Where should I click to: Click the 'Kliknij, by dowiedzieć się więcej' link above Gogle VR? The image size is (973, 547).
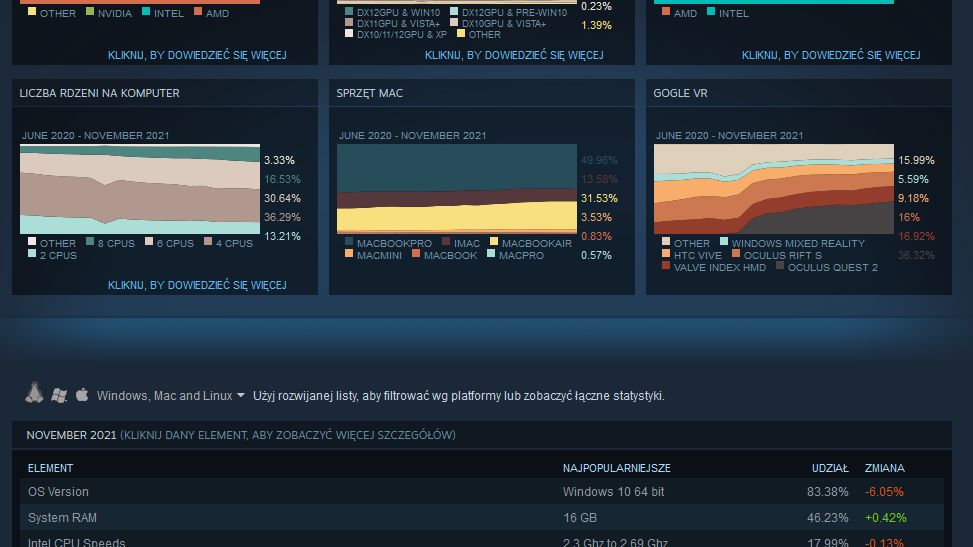pyautogui.click(x=831, y=55)
